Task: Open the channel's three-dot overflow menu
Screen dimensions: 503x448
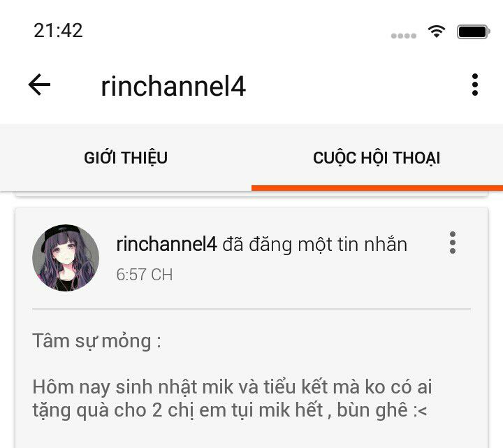Action: [475, 85]
